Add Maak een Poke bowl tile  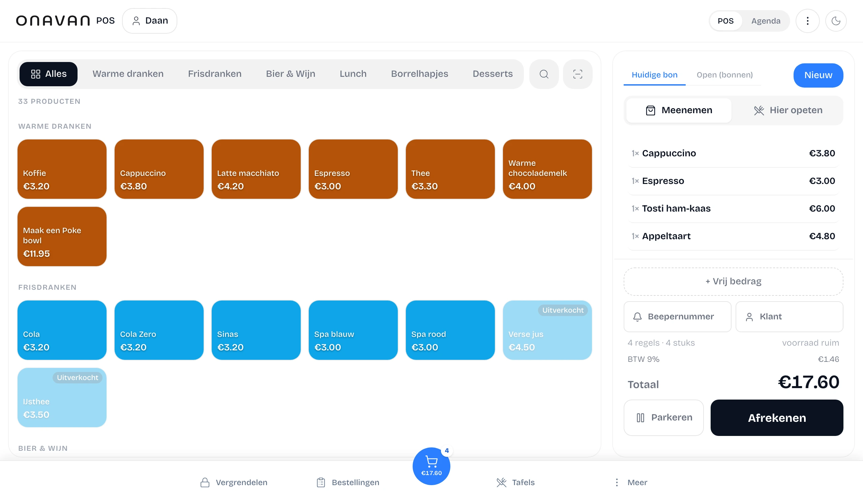tap(62, 237)
